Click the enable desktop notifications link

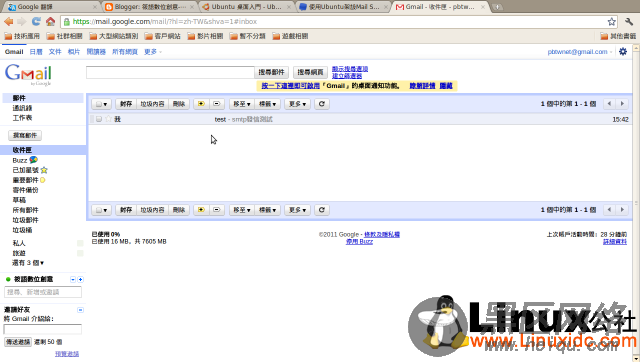point(290,86)
